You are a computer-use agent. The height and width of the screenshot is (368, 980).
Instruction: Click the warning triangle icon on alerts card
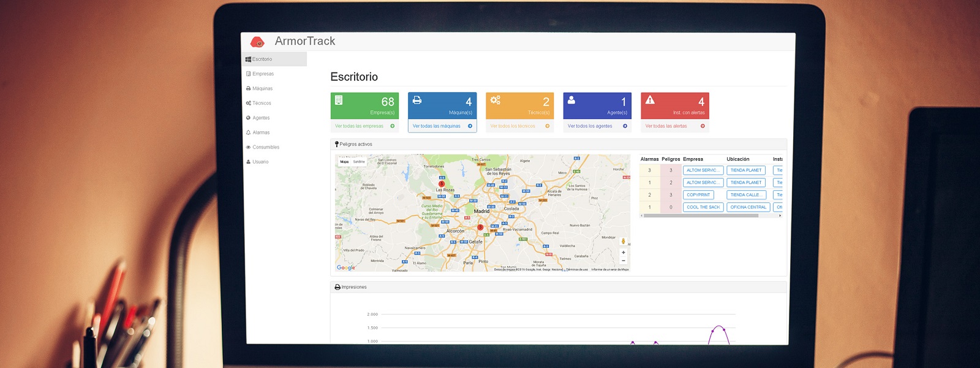click(650, 100)
